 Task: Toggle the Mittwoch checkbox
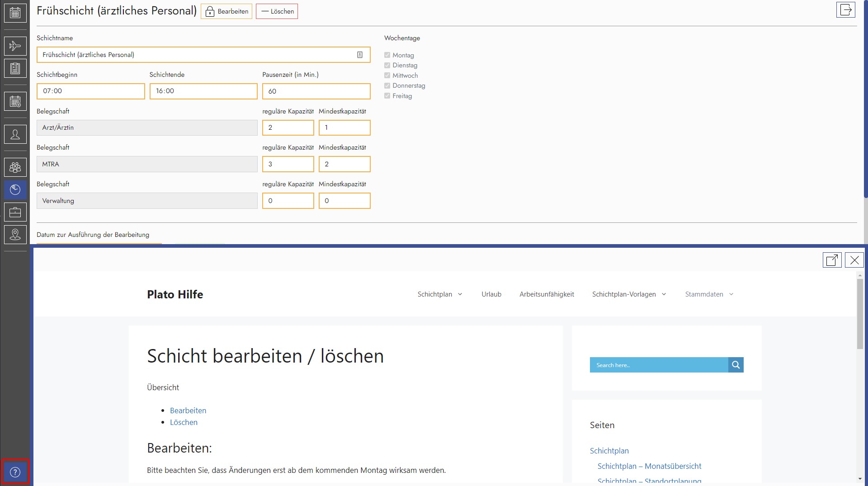387,75
